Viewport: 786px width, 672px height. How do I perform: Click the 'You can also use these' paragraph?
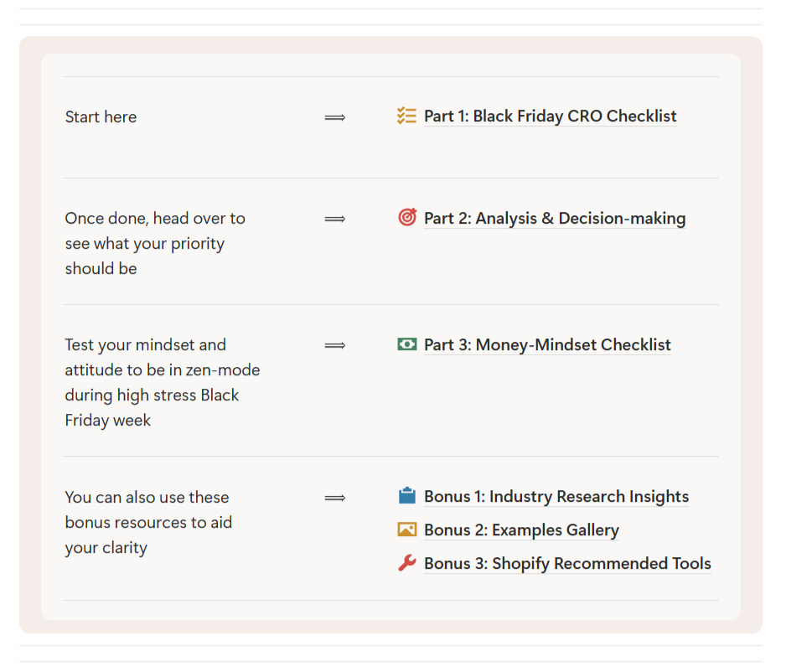tap(148, 522)
